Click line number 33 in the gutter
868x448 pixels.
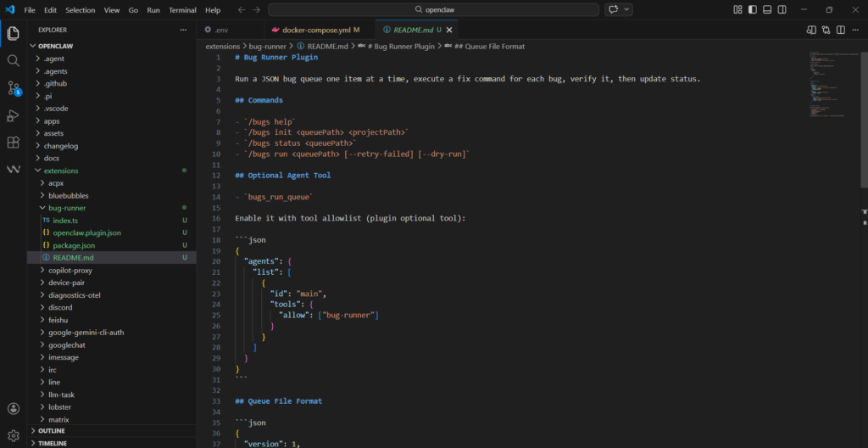(216, 400)
